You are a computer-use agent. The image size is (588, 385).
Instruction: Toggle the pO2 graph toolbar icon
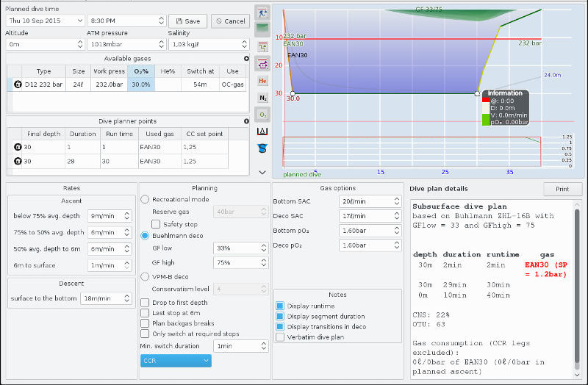pos(263,114)
